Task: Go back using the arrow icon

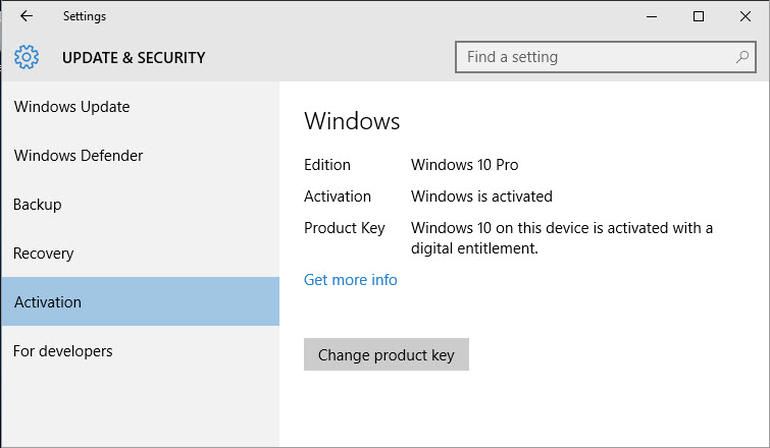Action: coord(26,16)
